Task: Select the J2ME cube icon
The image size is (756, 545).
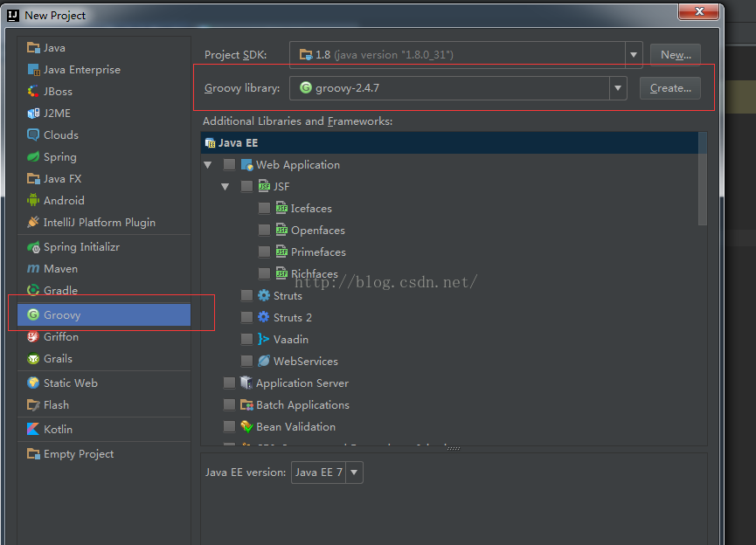Action: [33, 114]
